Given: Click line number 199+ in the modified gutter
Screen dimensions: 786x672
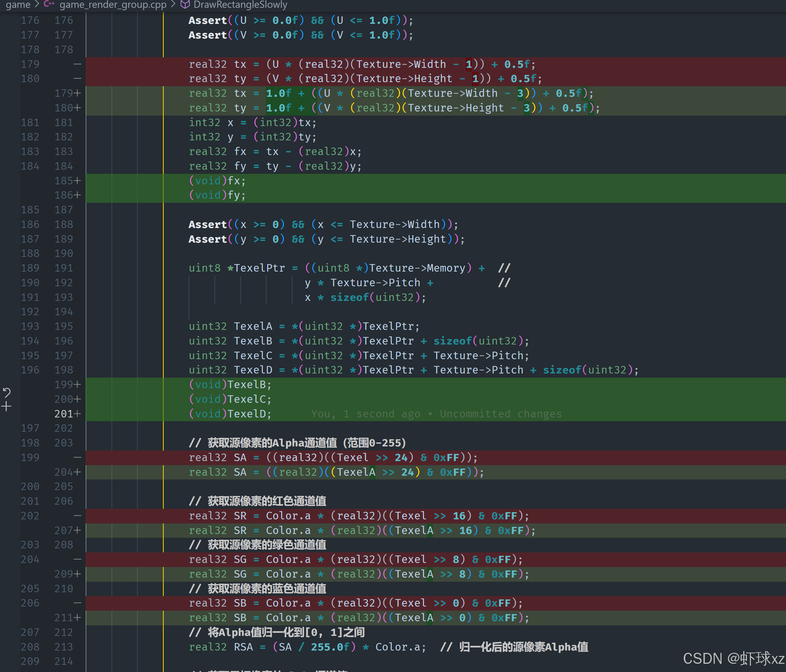Looking at the screenshot, I should click(67, 384).
